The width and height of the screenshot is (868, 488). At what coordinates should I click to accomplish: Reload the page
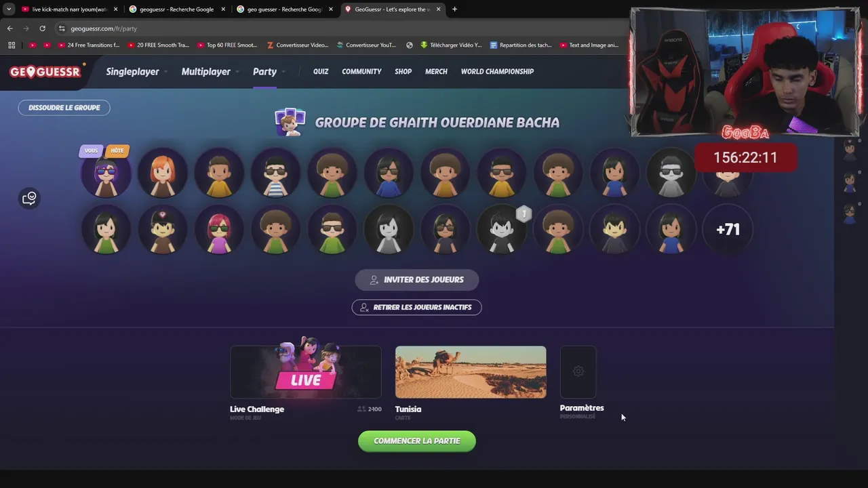42,28
